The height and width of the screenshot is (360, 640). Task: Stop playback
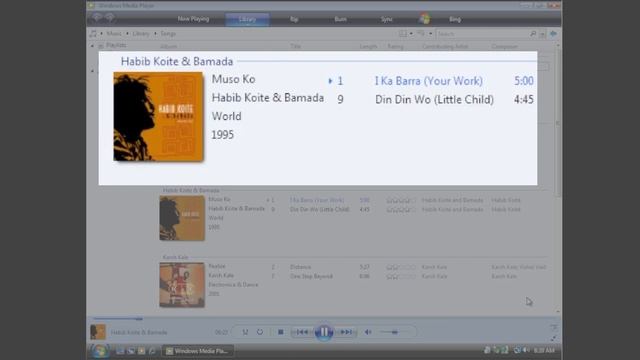[280, 332]
